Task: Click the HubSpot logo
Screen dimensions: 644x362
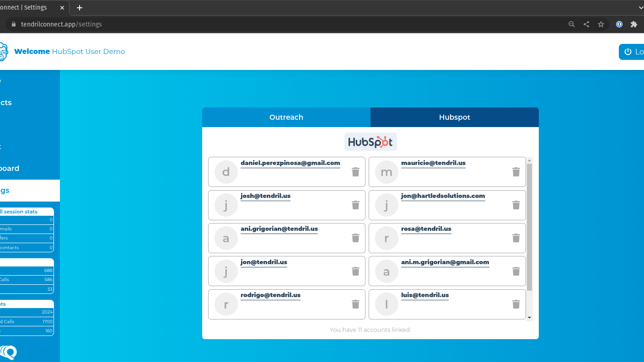Action: click(x=370, y=142)
